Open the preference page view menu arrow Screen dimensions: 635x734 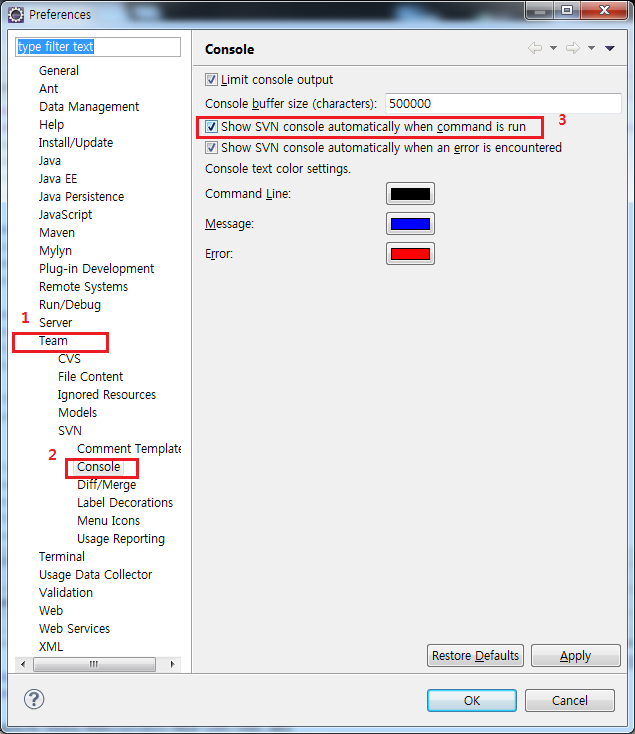[x=609, y=48]
